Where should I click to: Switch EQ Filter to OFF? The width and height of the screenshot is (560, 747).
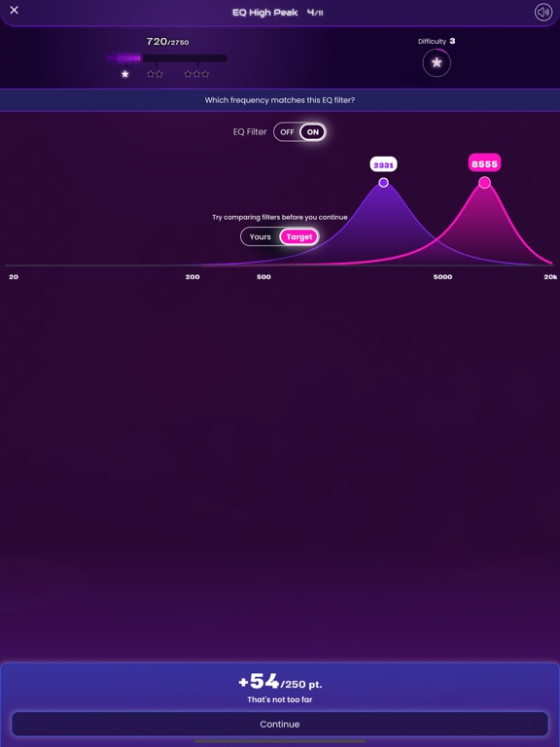(287, 132)
